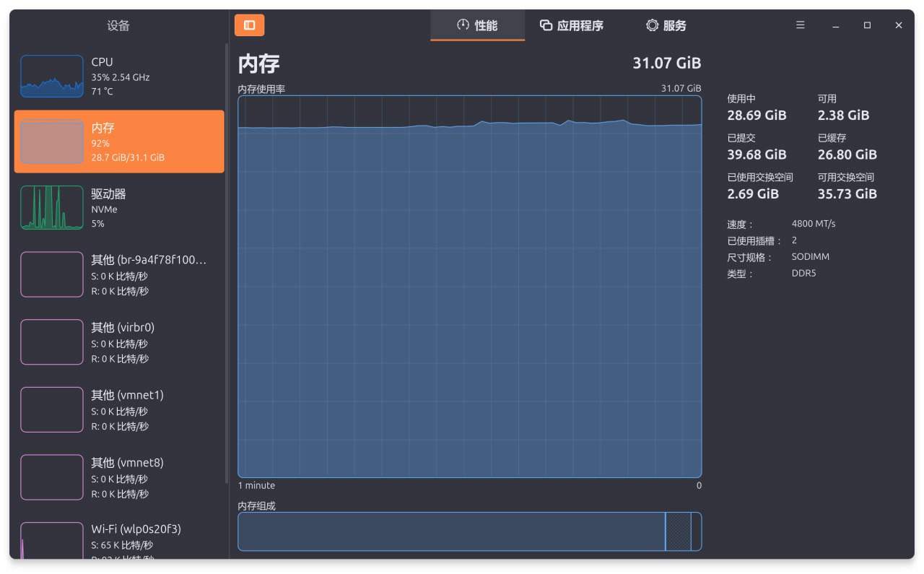Select the Wi-Fi (wlp0s20f3) entry

[119, 538]
